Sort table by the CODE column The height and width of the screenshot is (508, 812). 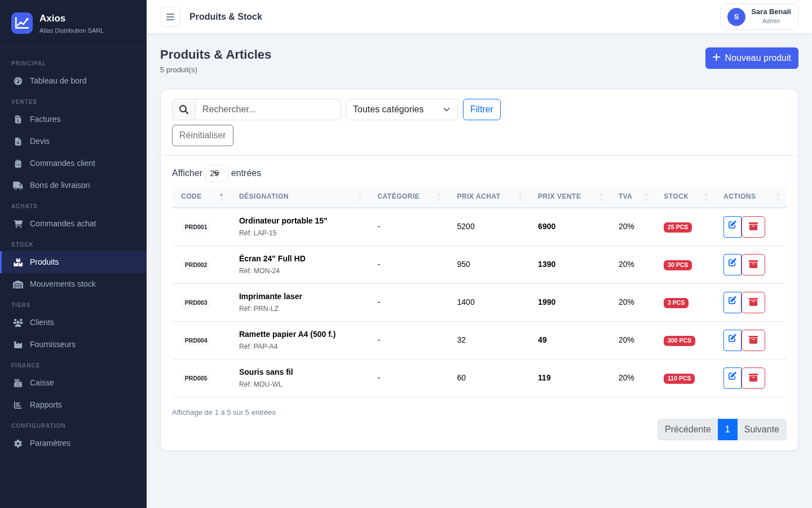click(x=202, y=196)
